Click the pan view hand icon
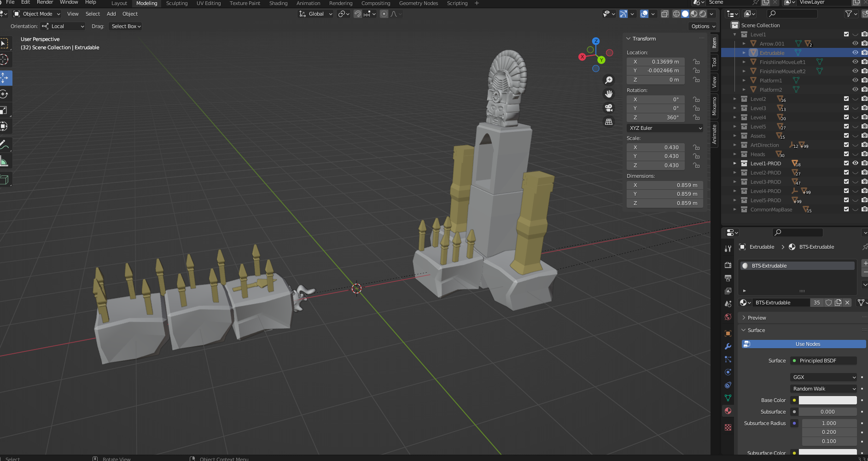Viewport: 868px width, 461px height. (609, 94)
